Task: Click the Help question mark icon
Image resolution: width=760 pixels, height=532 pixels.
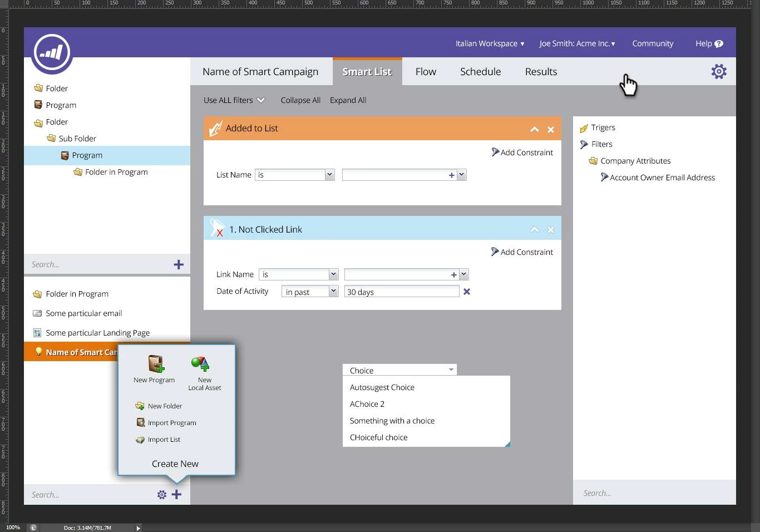Action: 719,43
